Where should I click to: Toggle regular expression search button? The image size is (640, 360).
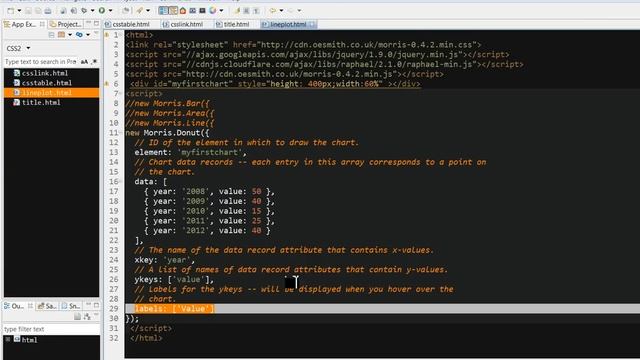[x=94, y=62]
